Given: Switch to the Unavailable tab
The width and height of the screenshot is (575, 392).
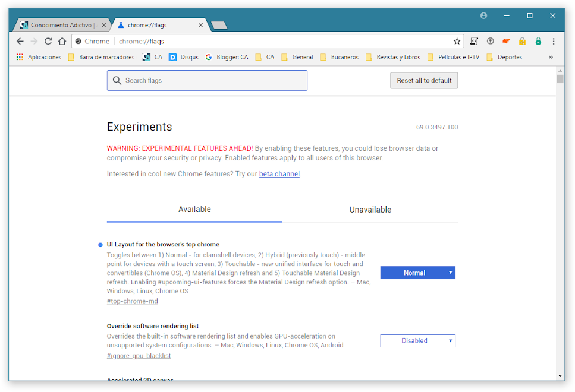Looking at the screenshot, I should [x=370, y=210].
